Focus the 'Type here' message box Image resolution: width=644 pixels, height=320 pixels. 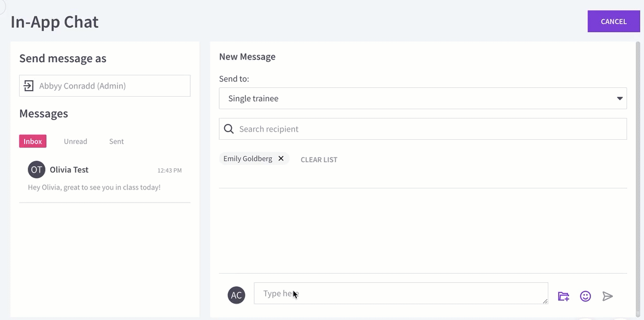coord(401,293)
